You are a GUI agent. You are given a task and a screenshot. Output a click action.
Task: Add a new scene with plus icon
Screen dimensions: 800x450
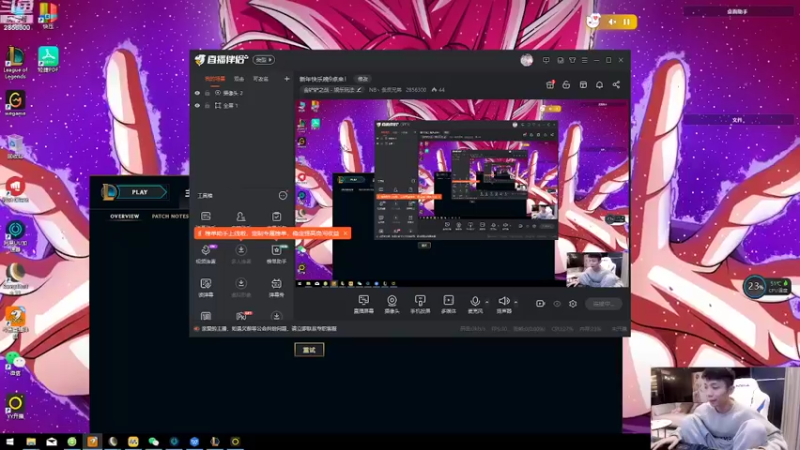click(x=287, y=79)
